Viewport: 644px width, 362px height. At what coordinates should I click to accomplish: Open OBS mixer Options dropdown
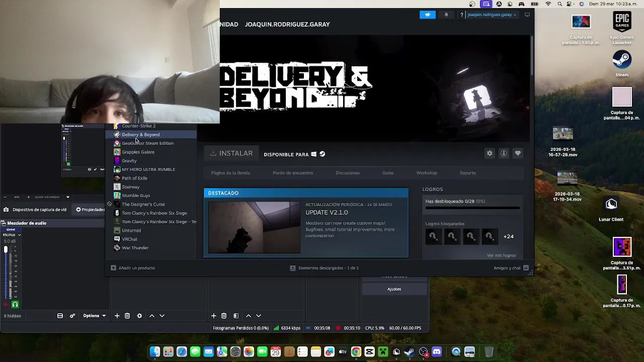[x=95, y=316]
